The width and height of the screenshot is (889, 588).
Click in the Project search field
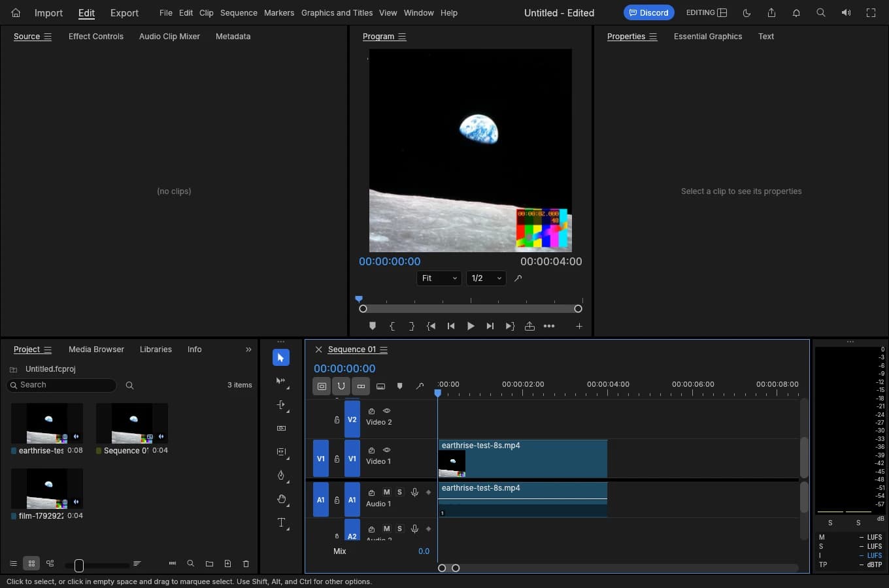point(61,385)
